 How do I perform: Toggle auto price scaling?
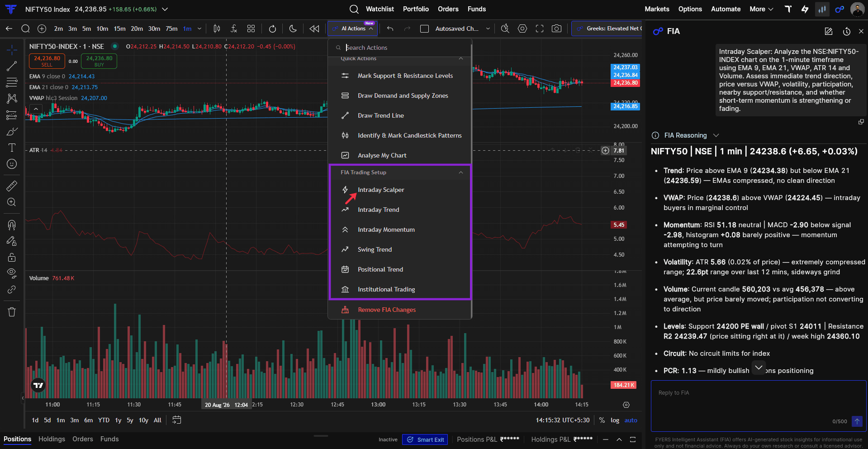pos(631,420)
